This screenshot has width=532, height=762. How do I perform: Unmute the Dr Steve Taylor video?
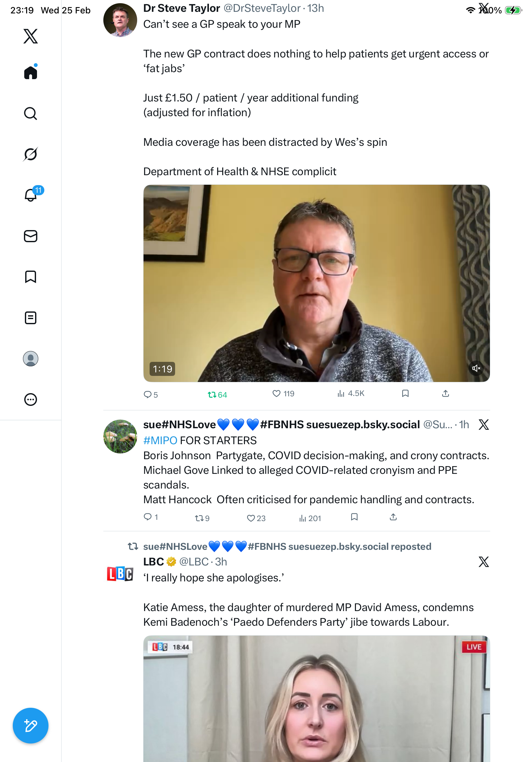pos(476,368)
